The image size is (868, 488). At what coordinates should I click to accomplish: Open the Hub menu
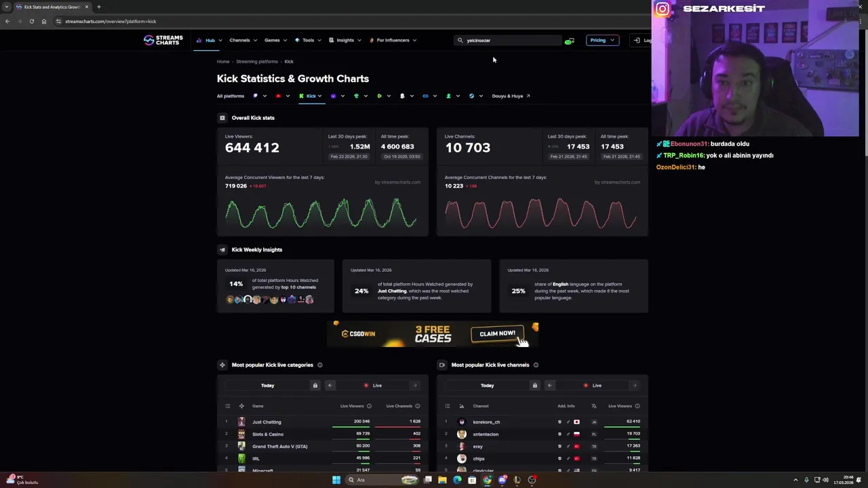point(210,40)
